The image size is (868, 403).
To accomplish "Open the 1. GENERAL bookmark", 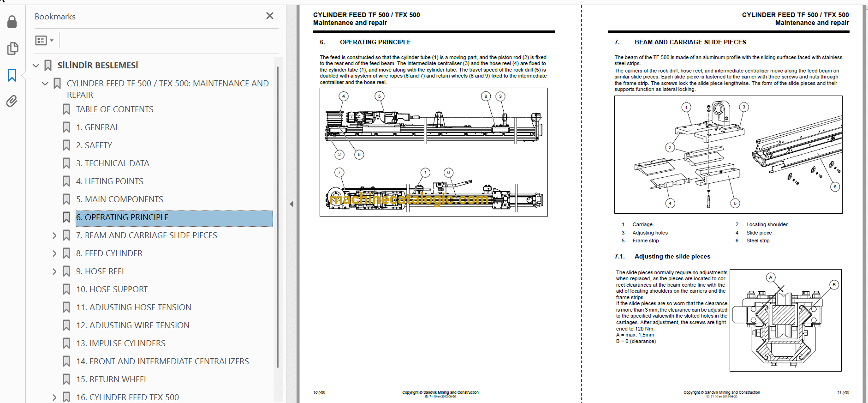I will pyautogui.click(x=97, y=127).
